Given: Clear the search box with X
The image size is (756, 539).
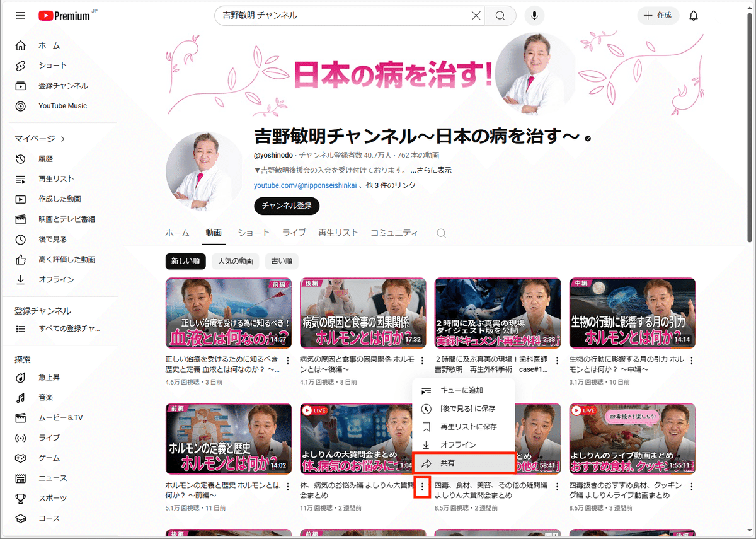Looking at the screenshot, I should 476,16.
